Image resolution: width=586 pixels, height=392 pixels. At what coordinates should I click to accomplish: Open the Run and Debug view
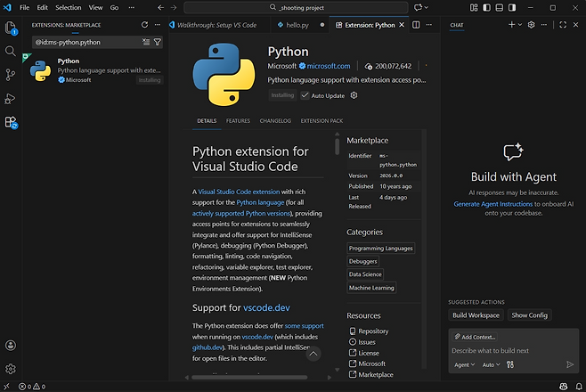(x=11, y=98)
